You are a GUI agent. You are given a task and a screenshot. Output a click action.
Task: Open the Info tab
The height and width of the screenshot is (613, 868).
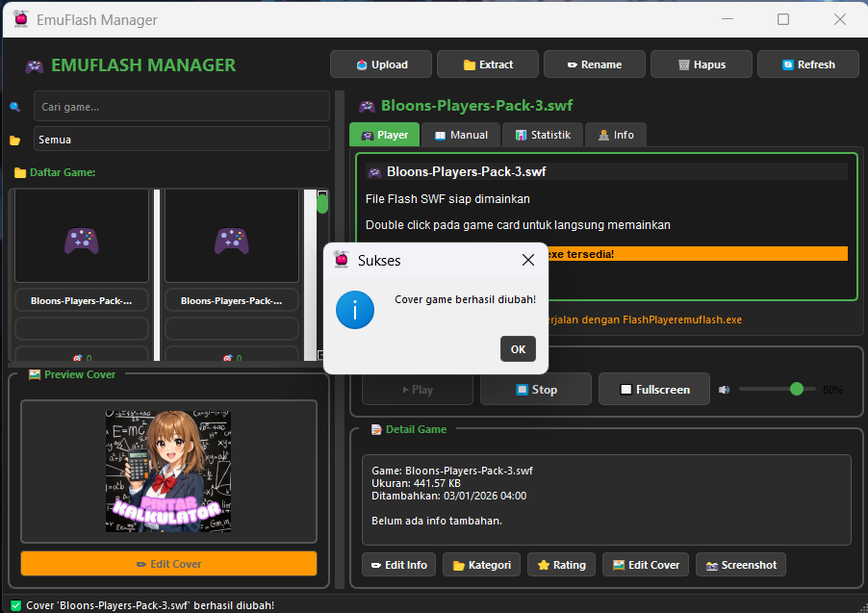point(616,135)
